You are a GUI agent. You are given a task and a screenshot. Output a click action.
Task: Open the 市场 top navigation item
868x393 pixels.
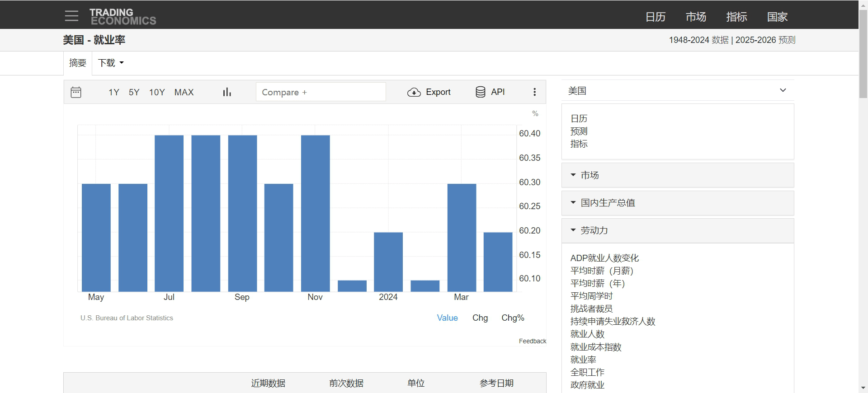696,17
